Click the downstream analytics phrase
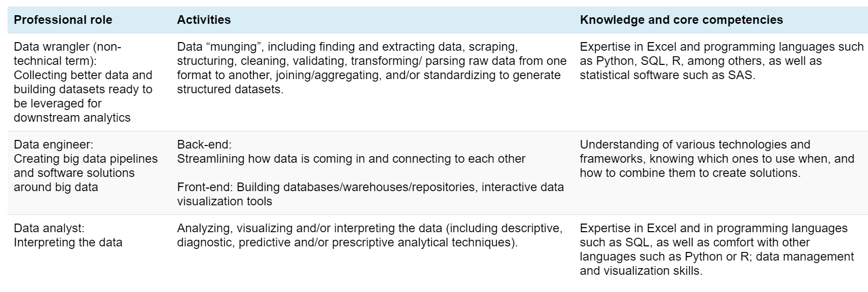The width and height of the screenshot is (868, 292). 72,118
